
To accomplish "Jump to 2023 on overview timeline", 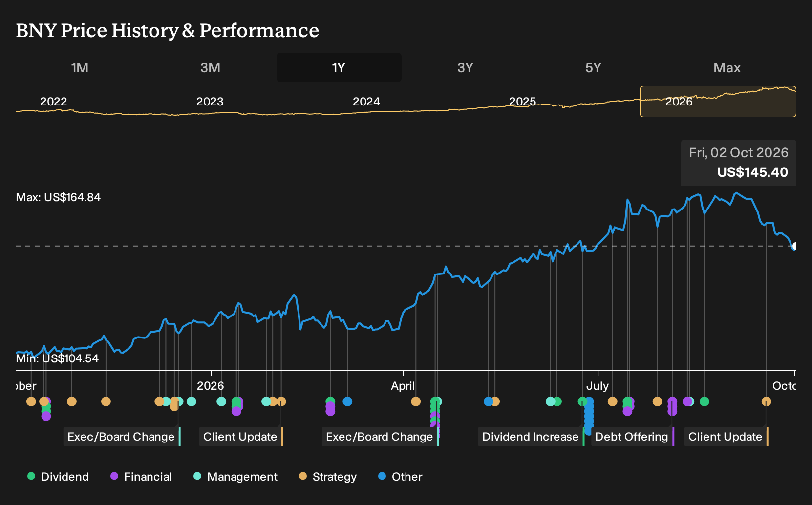I will (210, 102).
